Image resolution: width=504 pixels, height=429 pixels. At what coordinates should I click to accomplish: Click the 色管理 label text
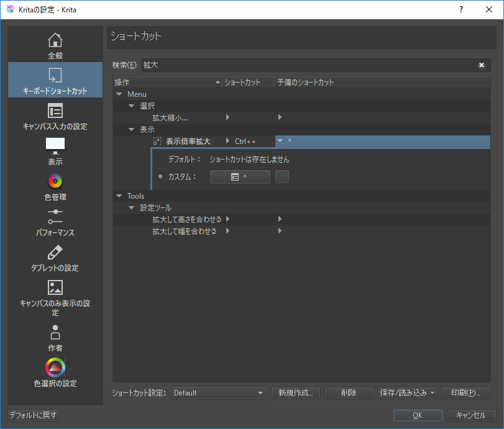(55, 197)
